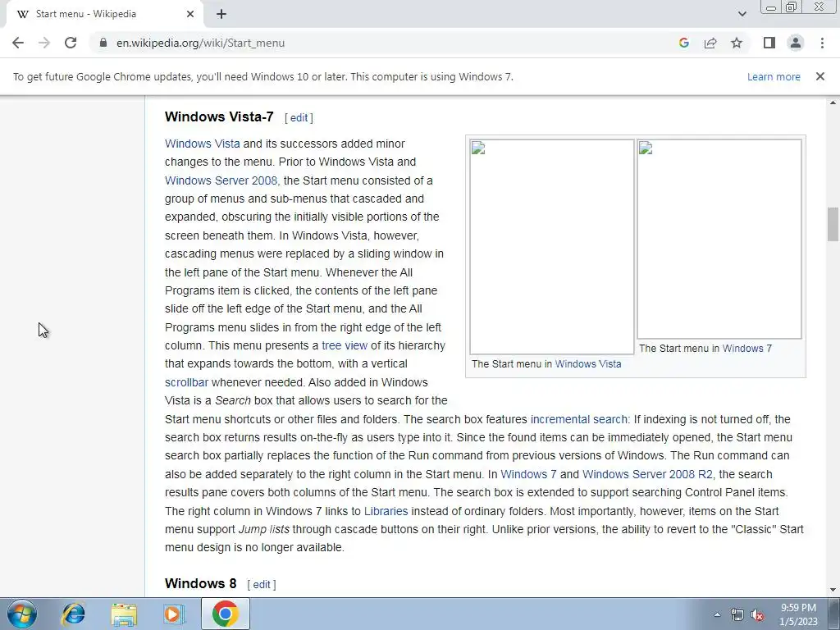This screenshot has height=630, width=840.
Task: Click the scrollbar down arrow
Action: click(x=833, y=591)
